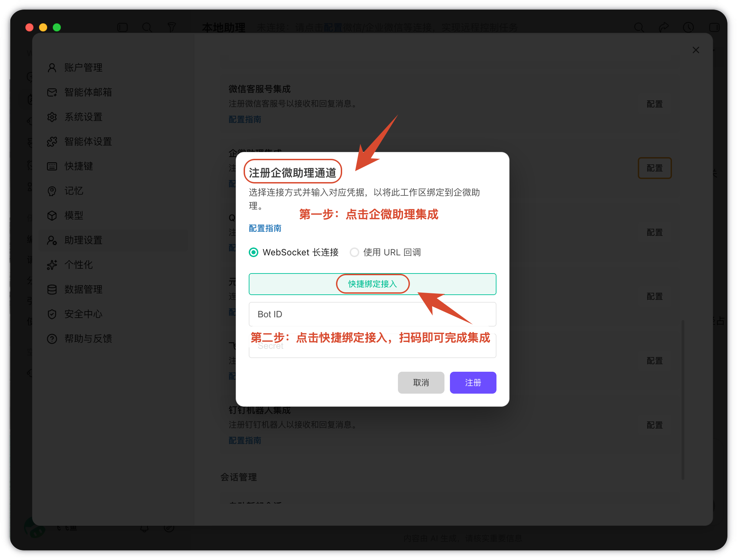
Task: Select 助理设置 in sidebar
Action: (x=114, y=240)
